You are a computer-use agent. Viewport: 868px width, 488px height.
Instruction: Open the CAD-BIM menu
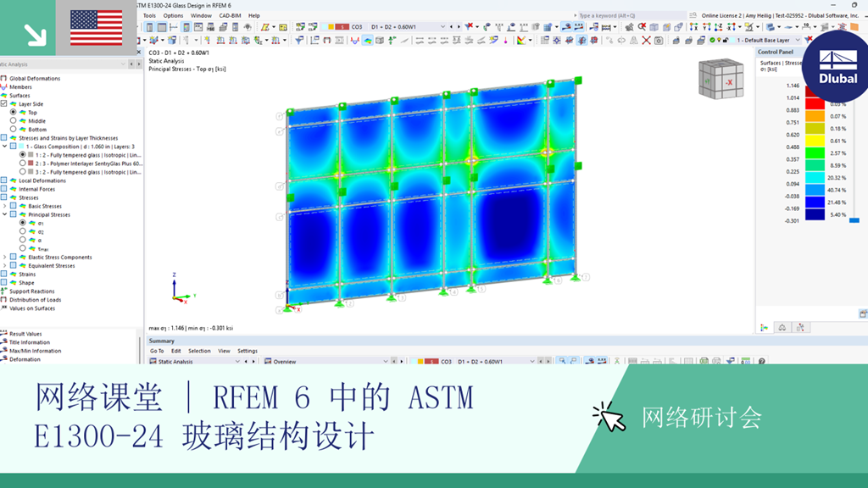[229, 15]
